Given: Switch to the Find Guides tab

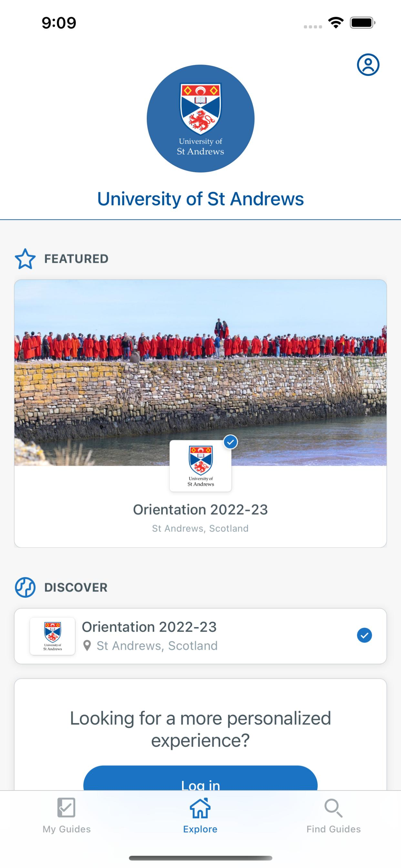Looking at the screenshot, I should coord(334,816).
